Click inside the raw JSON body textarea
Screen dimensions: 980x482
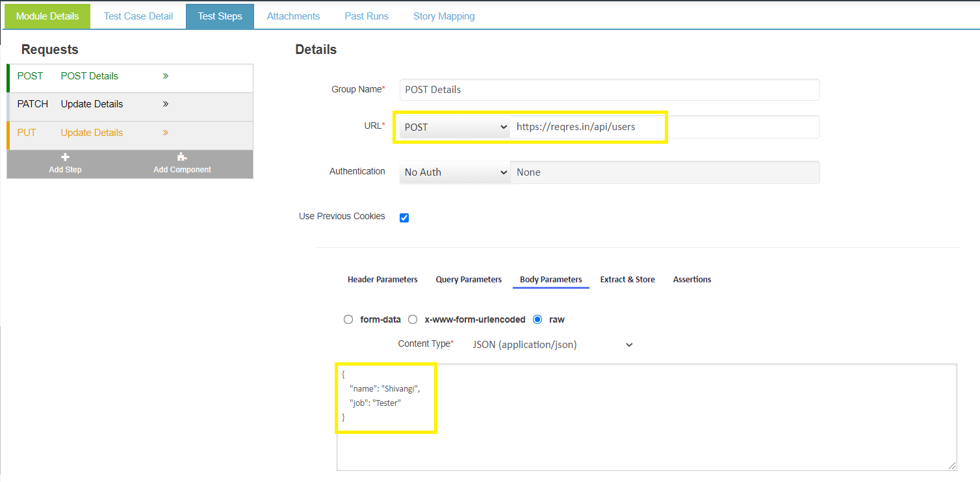(647, 417)
